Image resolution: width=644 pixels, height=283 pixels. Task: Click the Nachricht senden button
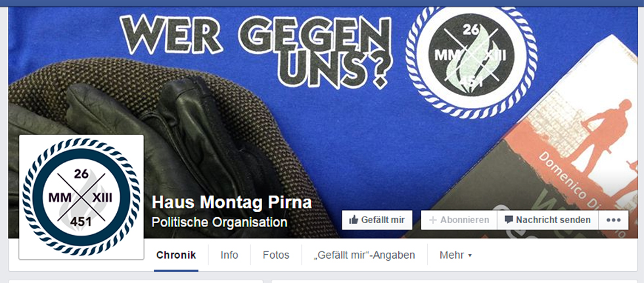[548, 220]
